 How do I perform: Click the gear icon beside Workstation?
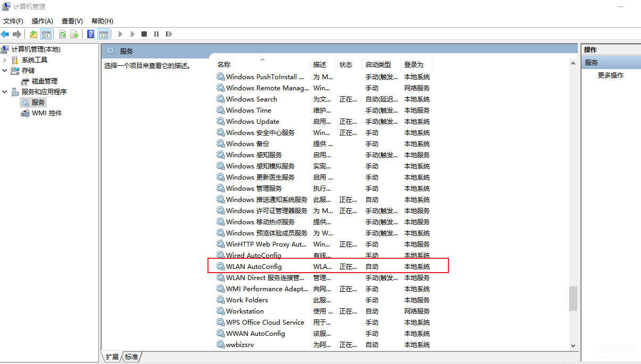click(x=221, y=311)
